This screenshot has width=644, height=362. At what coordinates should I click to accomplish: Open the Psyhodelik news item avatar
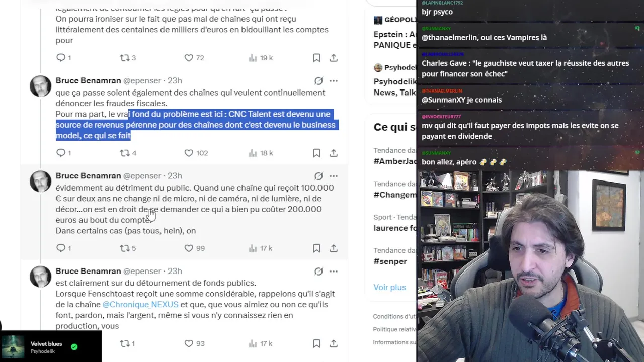(378, 67)
